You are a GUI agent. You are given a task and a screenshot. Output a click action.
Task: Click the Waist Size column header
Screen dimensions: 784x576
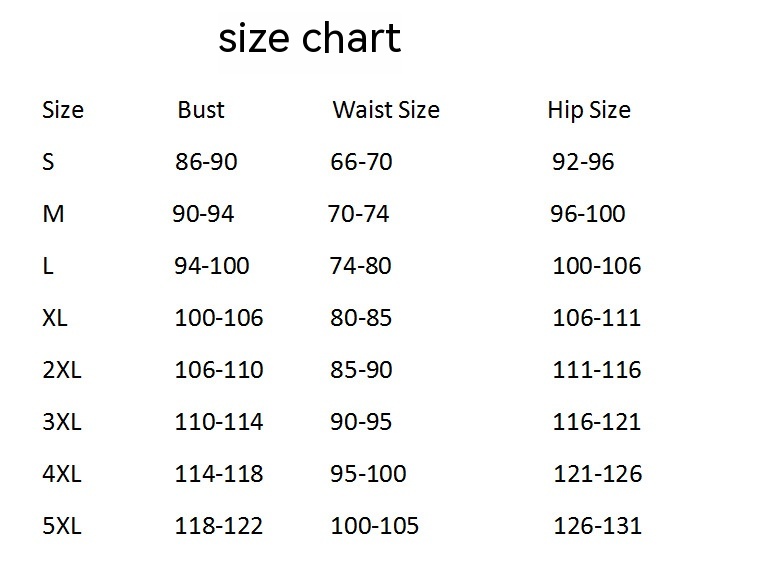click(x=386, y=110)
